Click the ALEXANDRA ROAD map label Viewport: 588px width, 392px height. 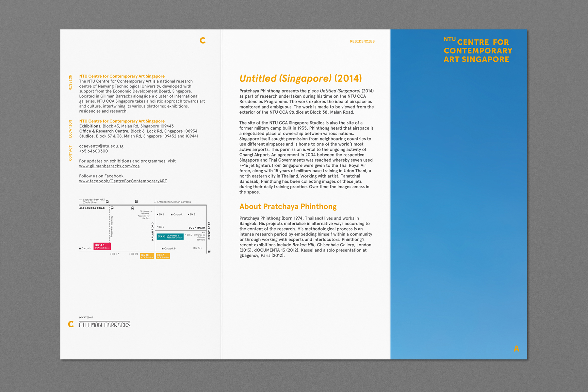tap(92, 208)
